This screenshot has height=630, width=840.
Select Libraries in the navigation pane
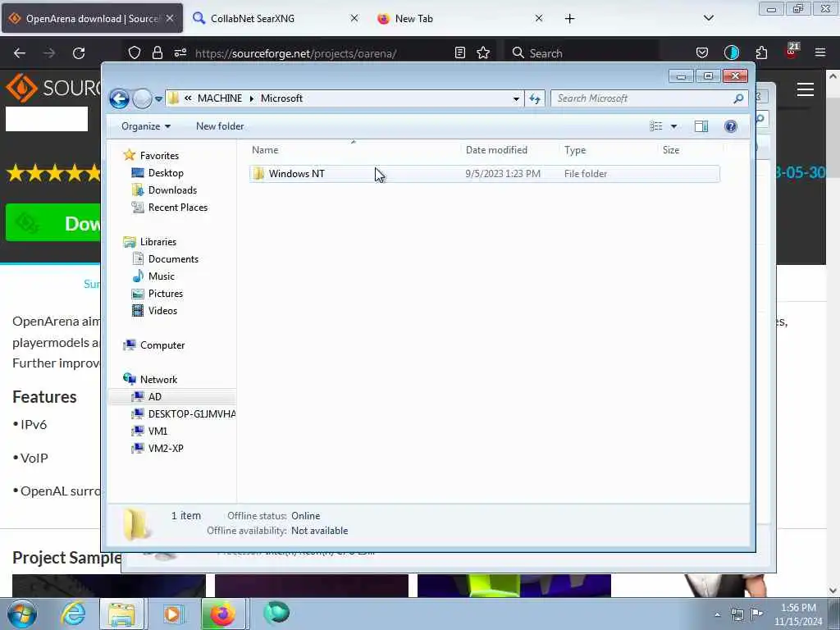tap(158, 242)
